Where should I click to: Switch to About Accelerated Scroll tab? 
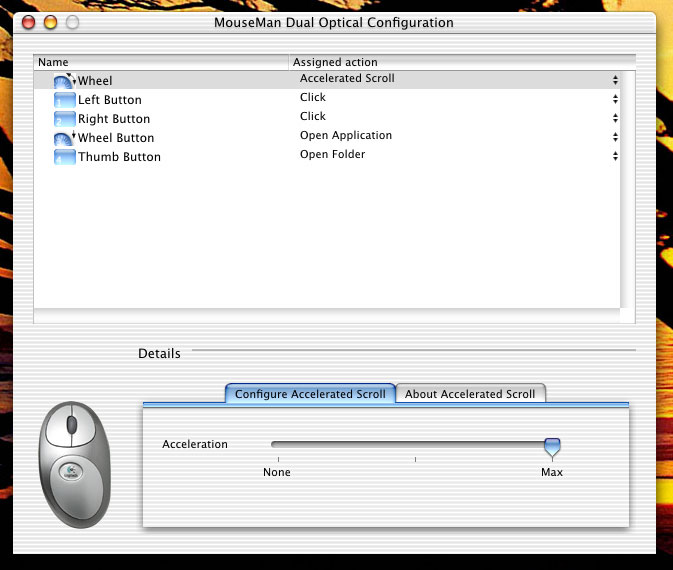coord(470,394)
